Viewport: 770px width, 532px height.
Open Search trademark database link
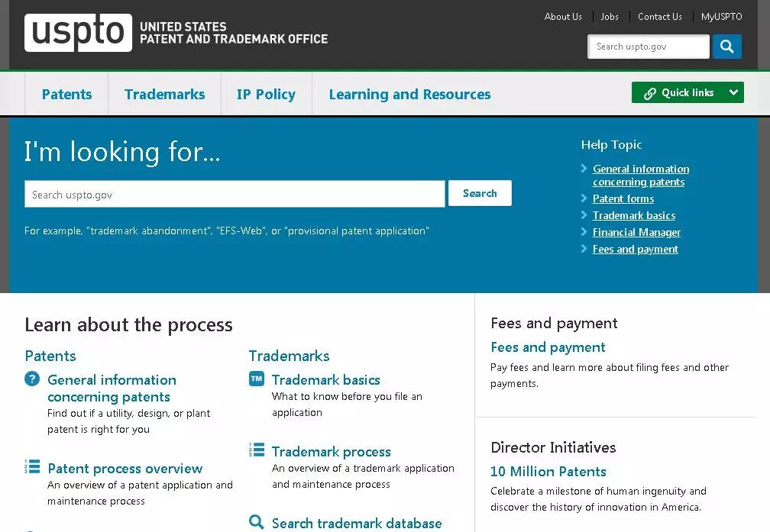coord(357,523)
